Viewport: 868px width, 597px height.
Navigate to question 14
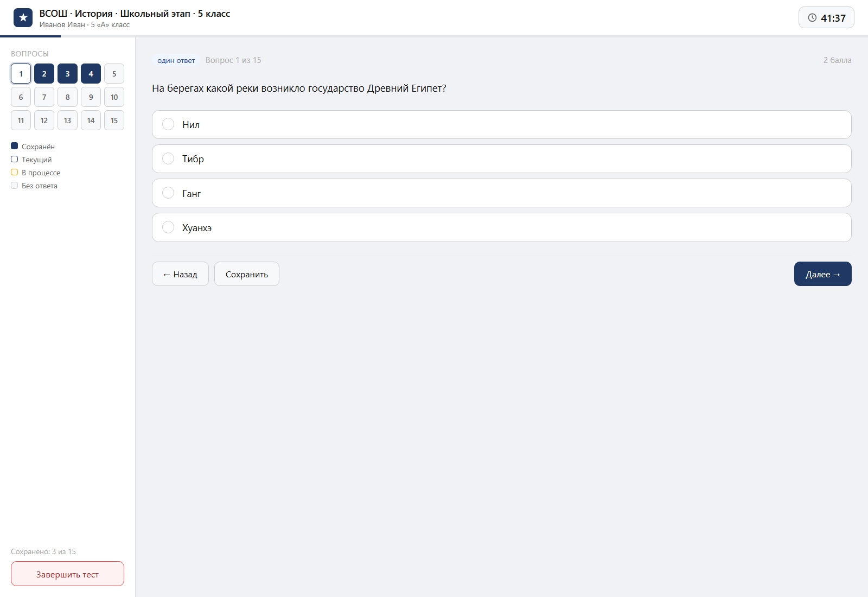coord(91,120)
